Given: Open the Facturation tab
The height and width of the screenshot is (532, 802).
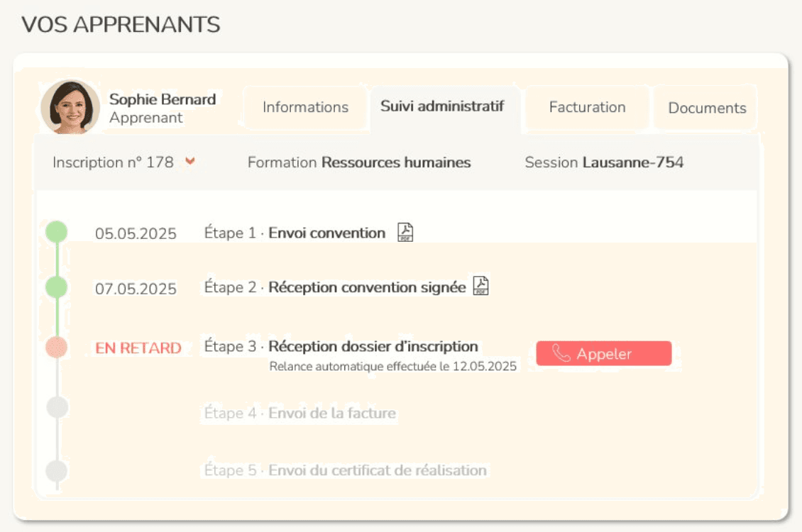Looking at the screenshot, I should 587,107.
